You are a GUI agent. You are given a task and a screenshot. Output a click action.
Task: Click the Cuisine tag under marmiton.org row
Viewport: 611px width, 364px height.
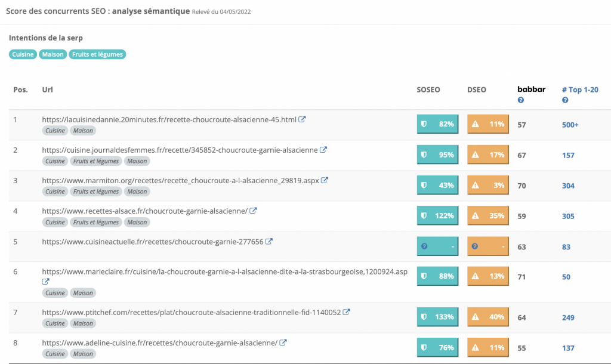pyautogui.click(x=55, y=192)
